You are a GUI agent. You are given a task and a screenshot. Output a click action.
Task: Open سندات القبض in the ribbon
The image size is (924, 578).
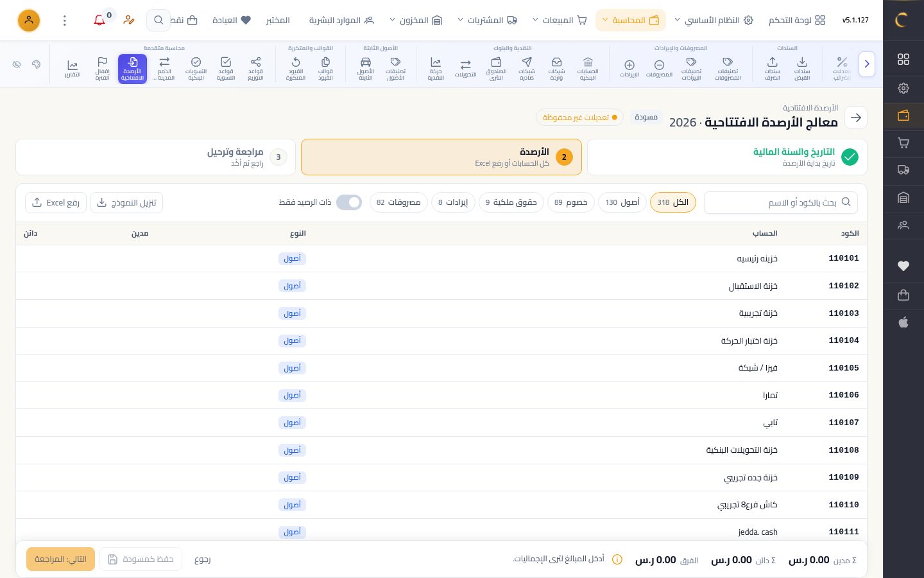coord(802,69)
